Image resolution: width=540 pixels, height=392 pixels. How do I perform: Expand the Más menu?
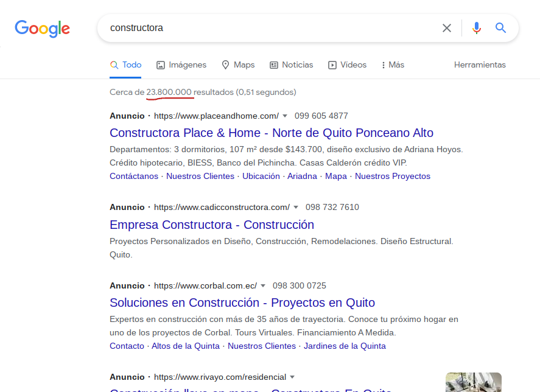coord(393,65)
